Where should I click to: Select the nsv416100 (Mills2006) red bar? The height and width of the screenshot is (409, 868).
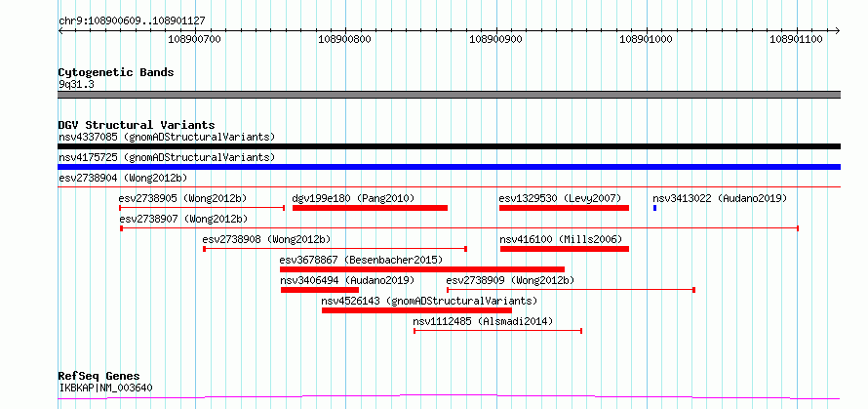pos(565,249)
